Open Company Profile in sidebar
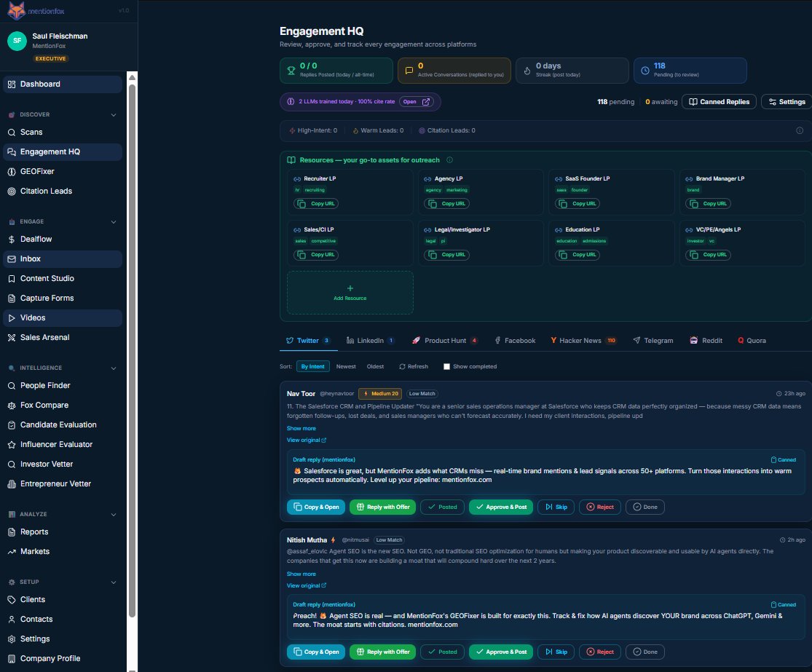The width and height of the screenshot is (812, 672). 62,659
